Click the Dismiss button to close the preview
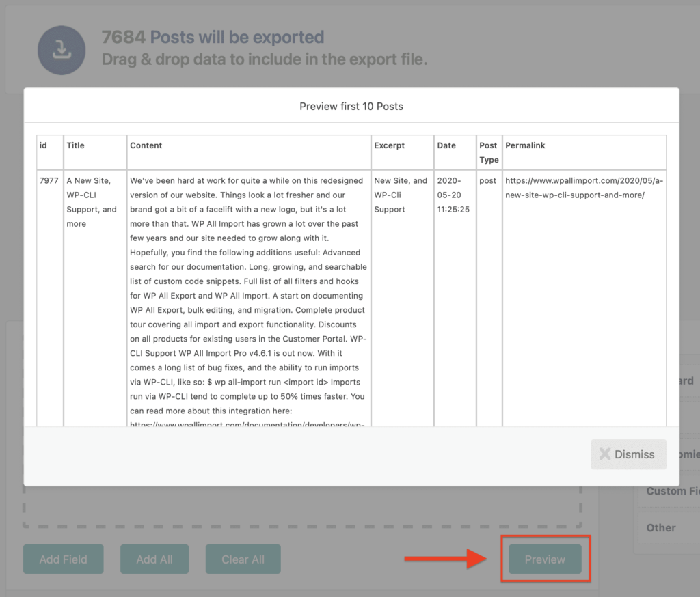Screen dimensions: 700x597 628,454
